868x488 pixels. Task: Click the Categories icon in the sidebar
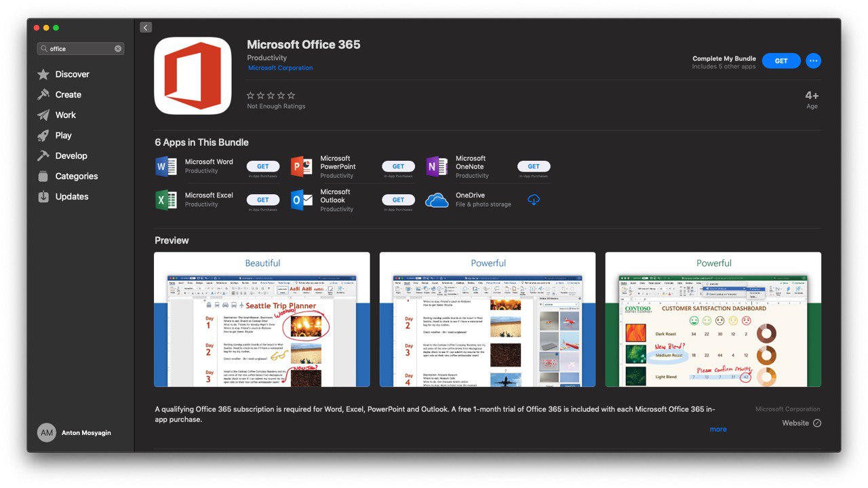(43, 176)
